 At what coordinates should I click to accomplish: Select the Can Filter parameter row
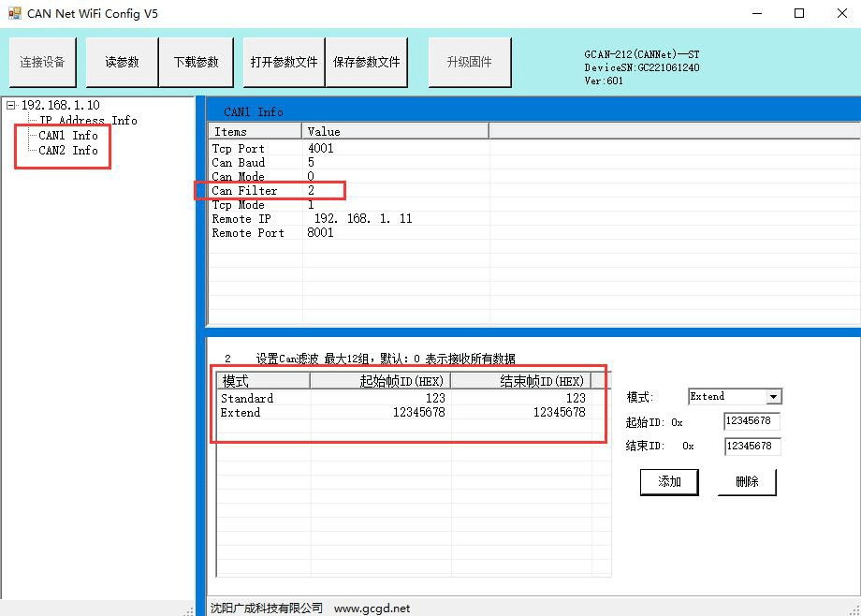click(x=244, y=191)
